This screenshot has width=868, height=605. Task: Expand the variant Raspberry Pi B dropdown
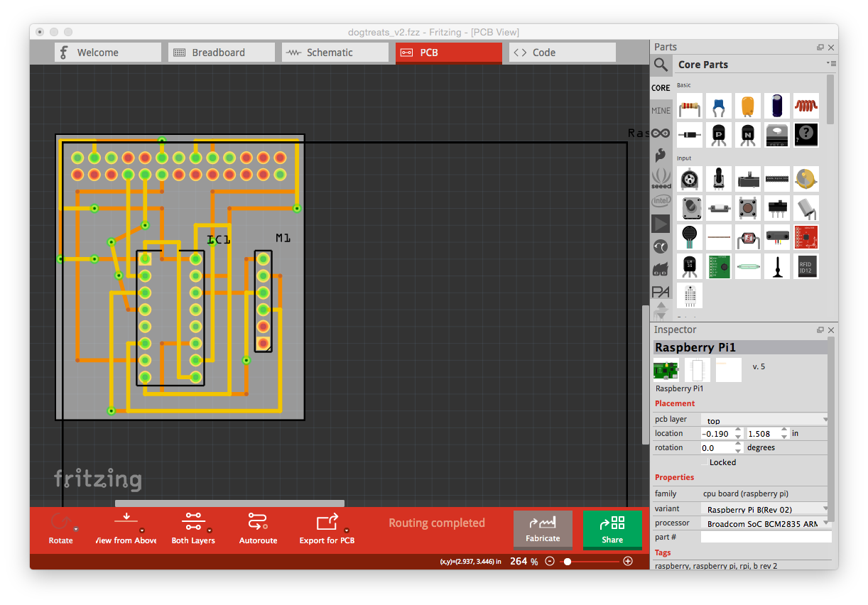[x=764, y=509]
